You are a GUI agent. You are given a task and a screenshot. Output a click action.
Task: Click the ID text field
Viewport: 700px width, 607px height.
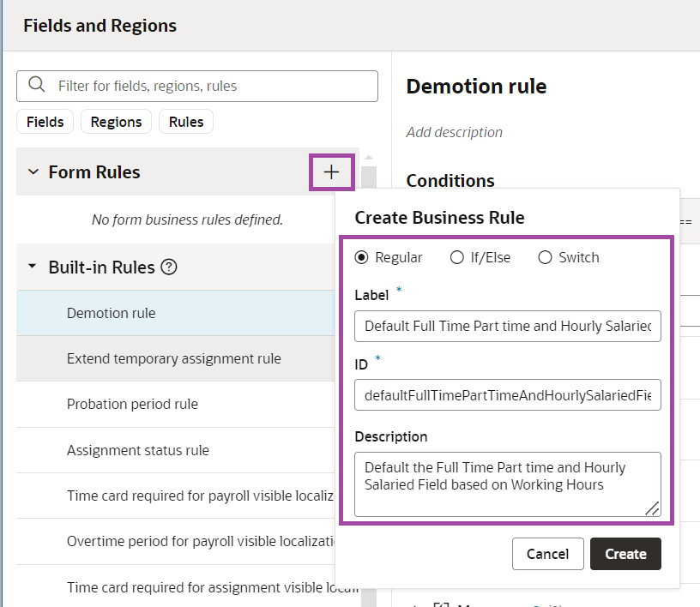click(x=507, y=394)
